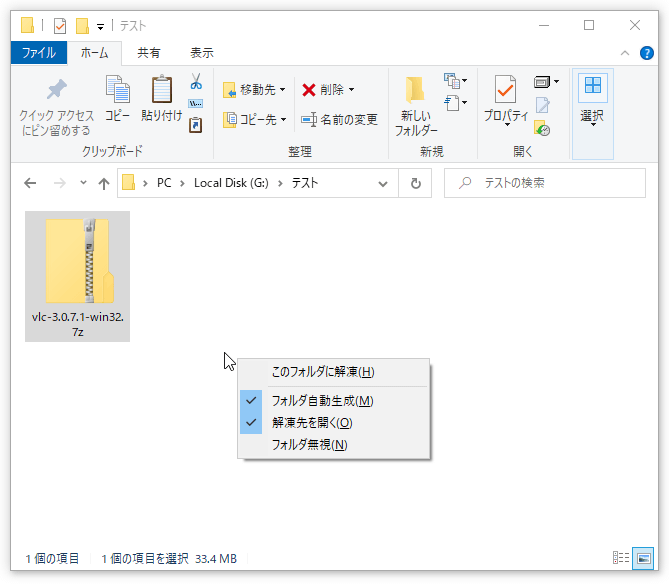The image size is (669, 584).
Task: Click the Edit file icon
Action: tap(542, 105)
